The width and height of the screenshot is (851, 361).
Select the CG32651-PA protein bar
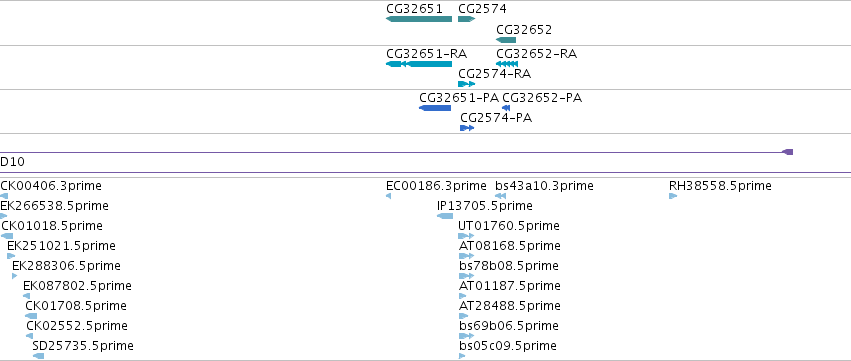(435, 108)
